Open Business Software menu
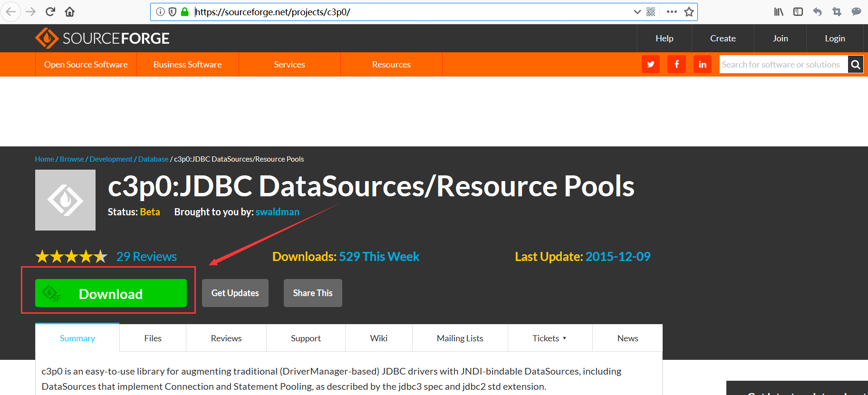Screen dimensions: 868x395 coord(188,64)
